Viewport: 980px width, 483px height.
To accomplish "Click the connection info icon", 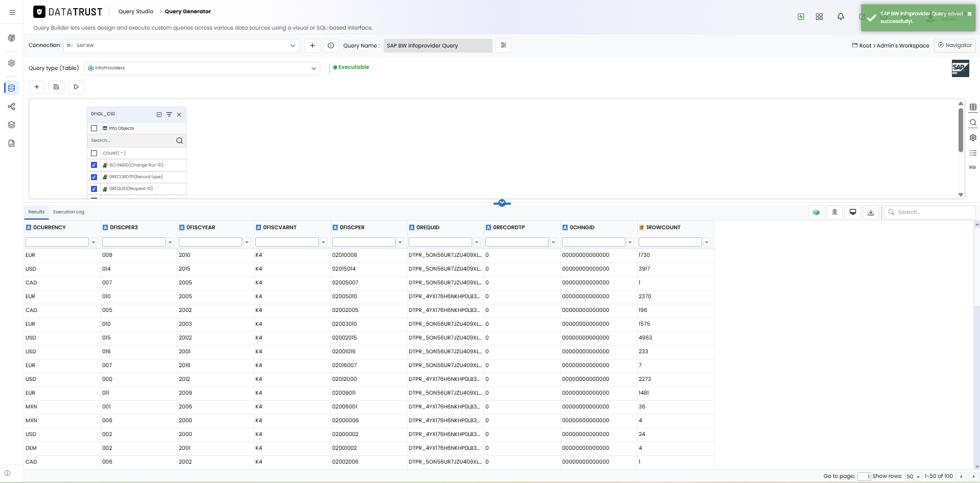I will (331, 45).
